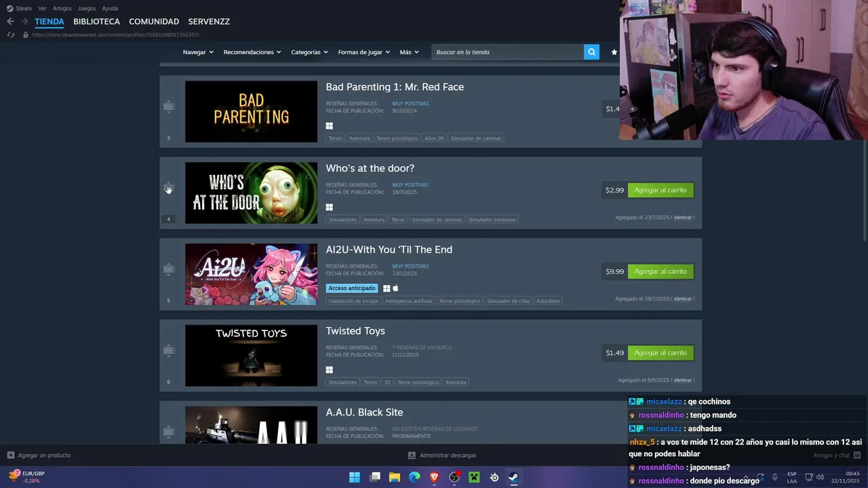868x488 pixels.
Task: Open the Twisted Toys thumbnail
Action: point(251,356)
